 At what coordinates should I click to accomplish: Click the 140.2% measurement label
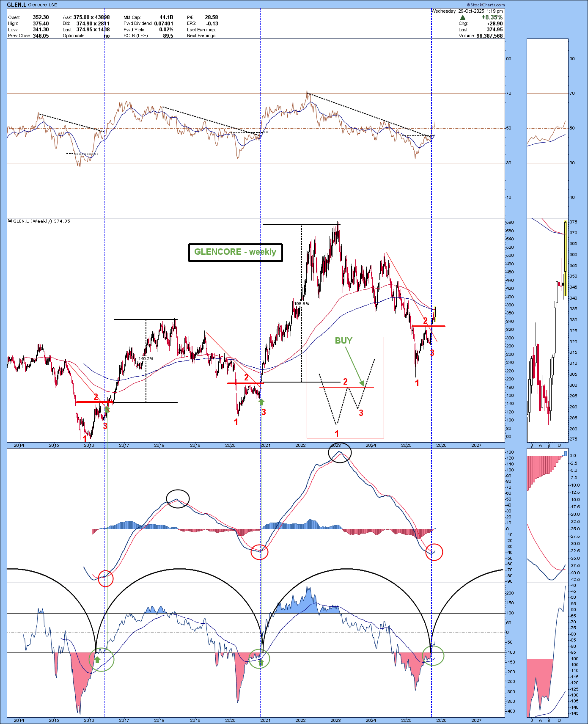coord(146,359)
